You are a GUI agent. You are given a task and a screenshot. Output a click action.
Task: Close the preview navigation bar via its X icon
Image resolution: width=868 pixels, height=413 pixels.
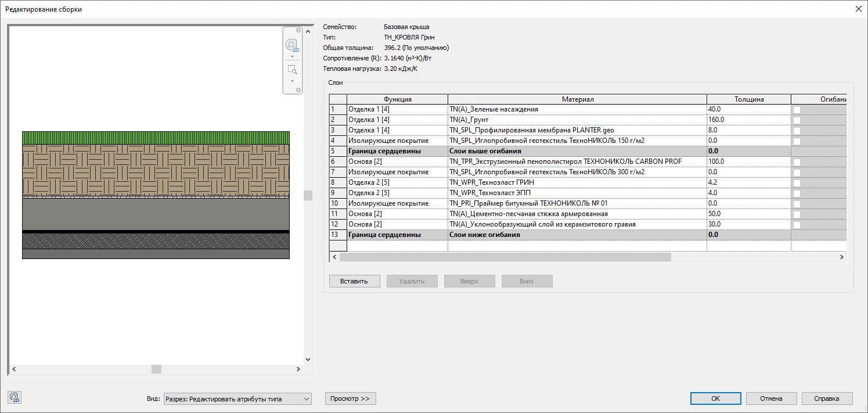[298, 30]
